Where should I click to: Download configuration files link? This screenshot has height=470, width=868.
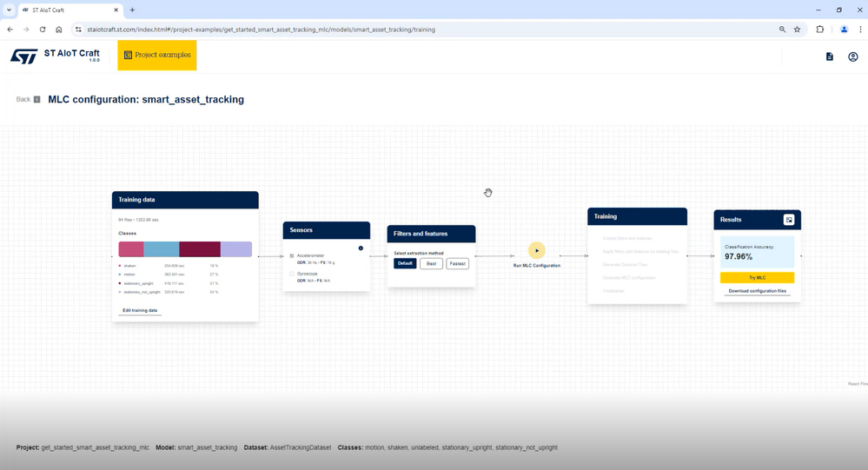pyautogui.click(x=757, y=291)
